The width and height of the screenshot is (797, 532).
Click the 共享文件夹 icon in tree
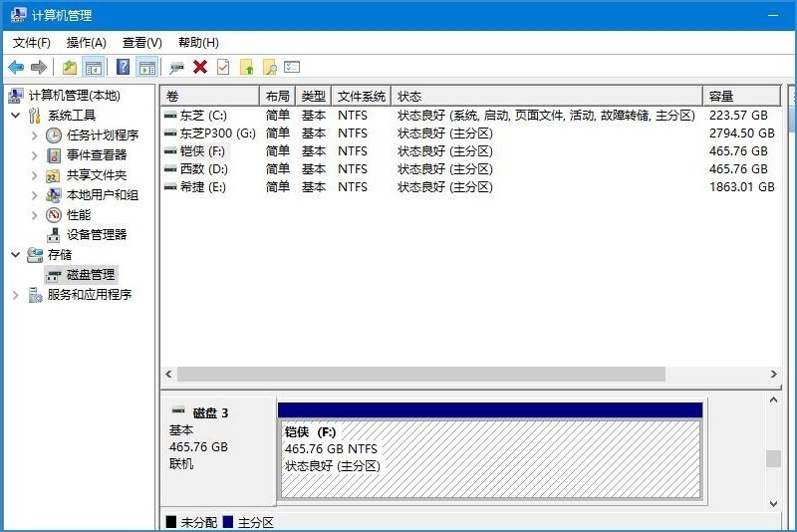tap(53, 175)
